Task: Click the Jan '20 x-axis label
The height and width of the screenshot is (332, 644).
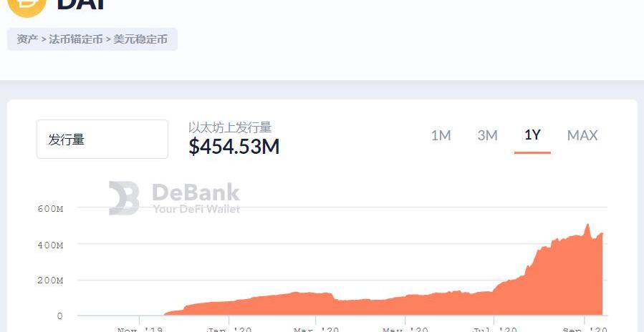Action: click(229, 328)
